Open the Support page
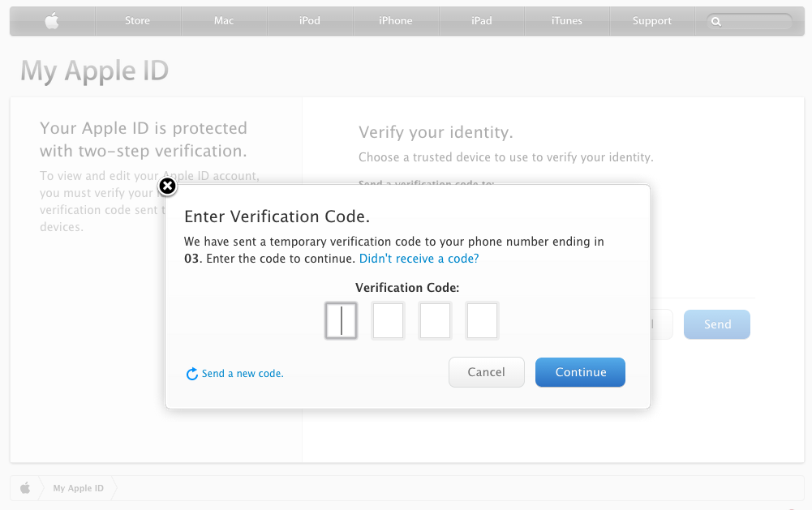Screen dimensions: 812x510 (652, 21)
